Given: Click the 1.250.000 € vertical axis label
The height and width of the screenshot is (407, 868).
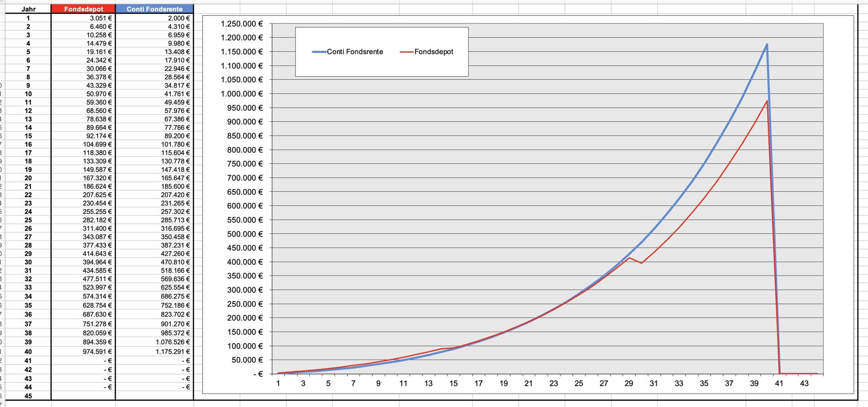Looking at the screenshot, I should point(242,24).
